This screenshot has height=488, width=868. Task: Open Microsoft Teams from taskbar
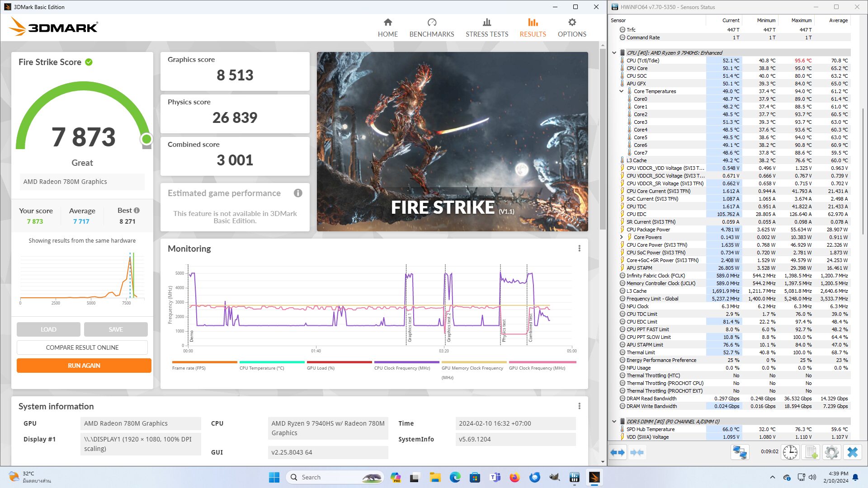[x=495, y=477]
